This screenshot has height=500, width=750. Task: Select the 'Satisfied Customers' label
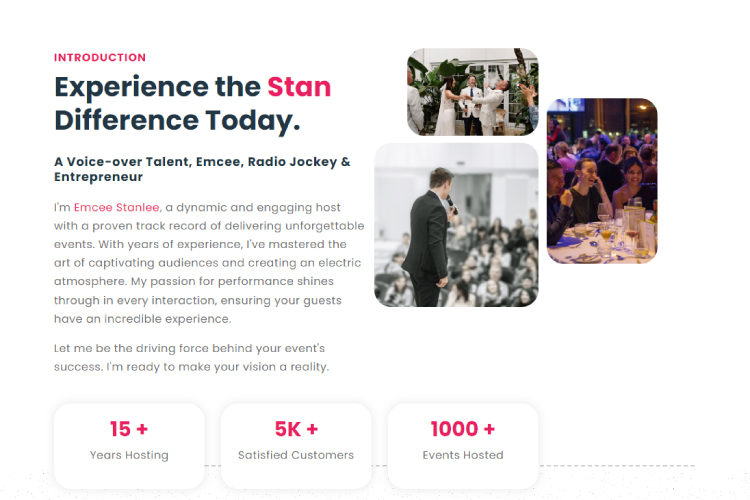(296, 455)
